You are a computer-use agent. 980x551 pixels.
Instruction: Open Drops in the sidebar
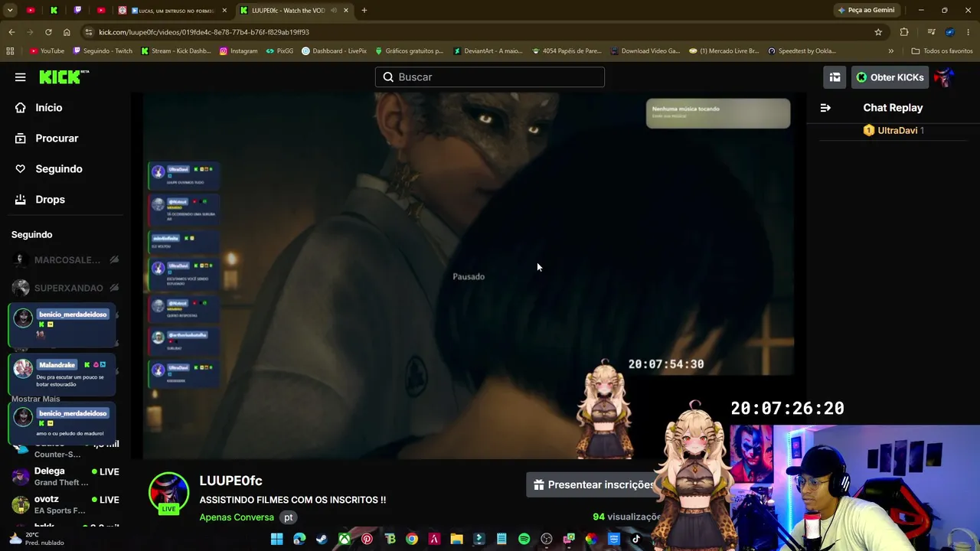pos(40,200)
